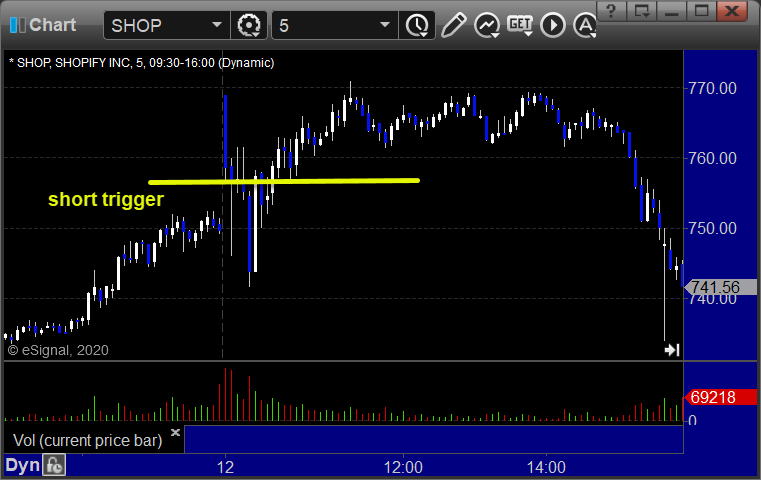Click the interval field showing 5

334,25
